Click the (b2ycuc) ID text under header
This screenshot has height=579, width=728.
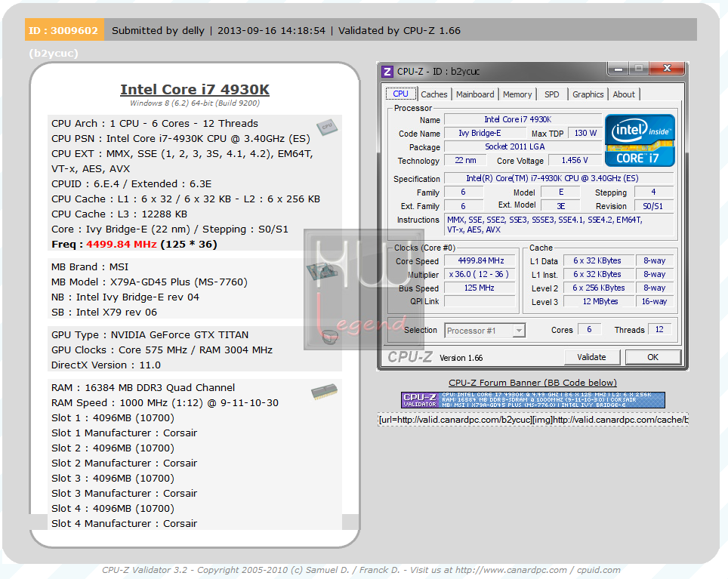pos(54,54)
